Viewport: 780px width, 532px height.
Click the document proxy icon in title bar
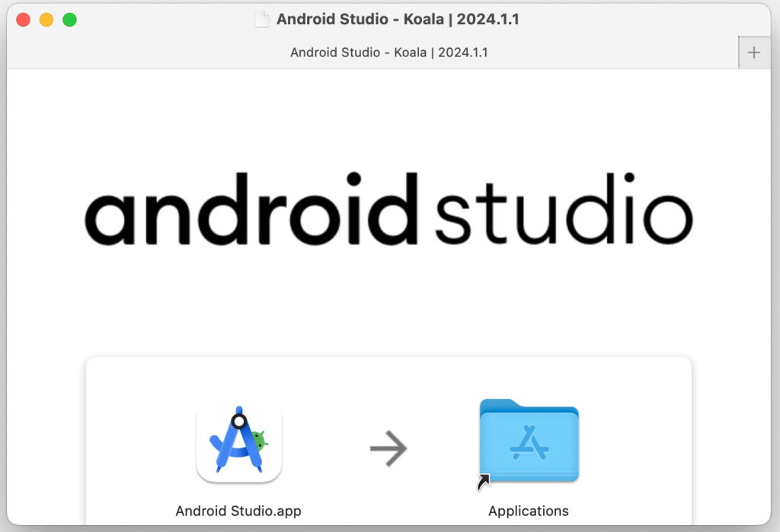(x=262, y=19)
